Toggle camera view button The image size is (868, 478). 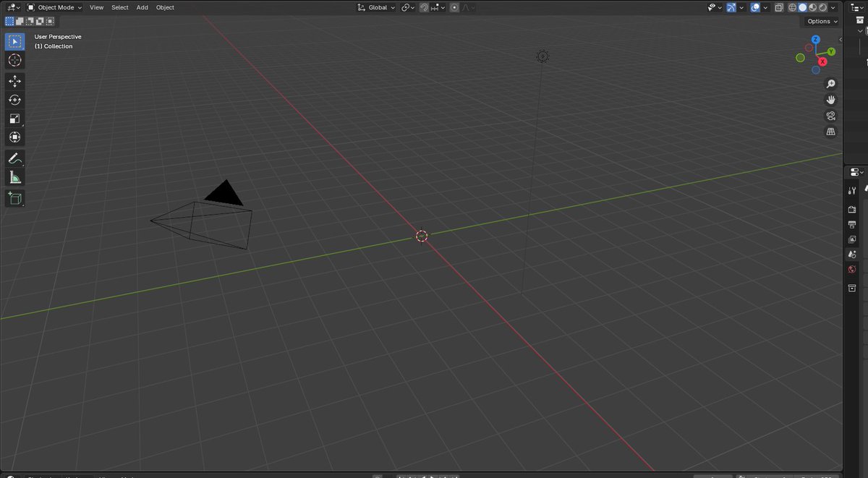point(830,116)
